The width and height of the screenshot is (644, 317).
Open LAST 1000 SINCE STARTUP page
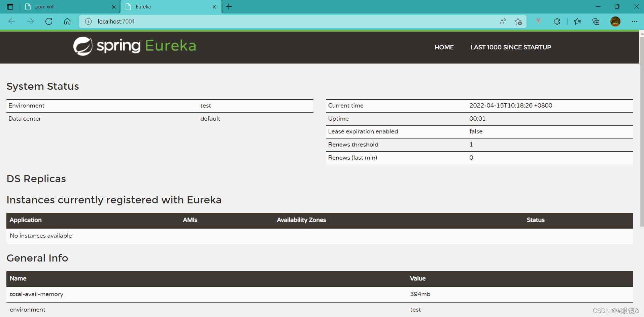(511, 47)
